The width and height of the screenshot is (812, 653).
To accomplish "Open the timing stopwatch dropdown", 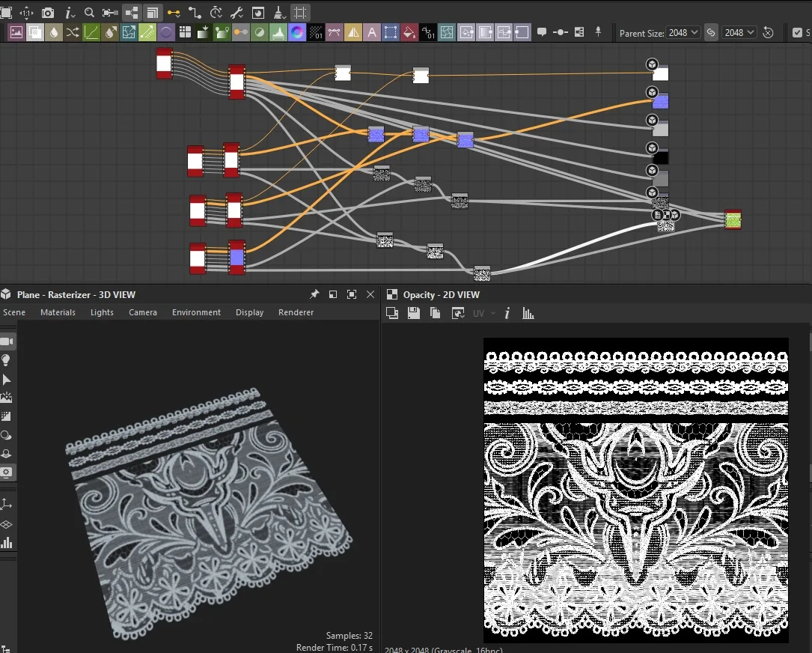I will tap(216, 13).
